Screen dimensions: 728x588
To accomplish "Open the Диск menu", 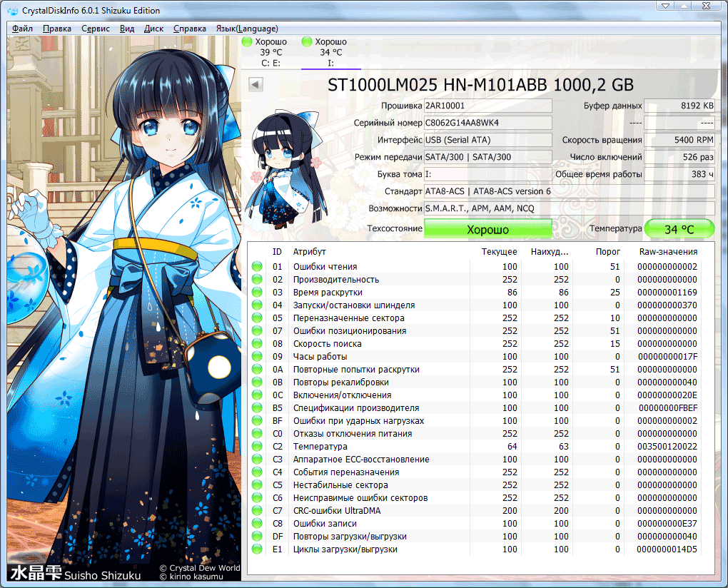I will (x=153, y=29).
